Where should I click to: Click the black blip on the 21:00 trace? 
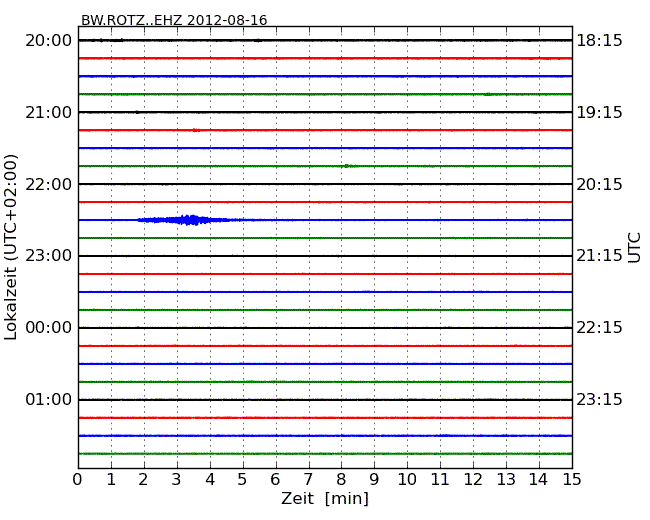click(137, 112)
